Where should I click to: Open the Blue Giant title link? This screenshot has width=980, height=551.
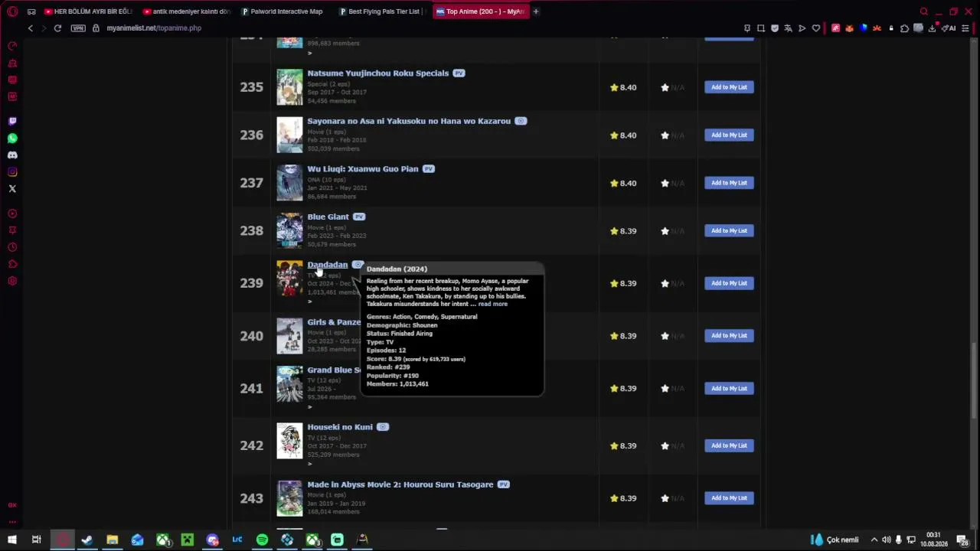click(328, 217)
